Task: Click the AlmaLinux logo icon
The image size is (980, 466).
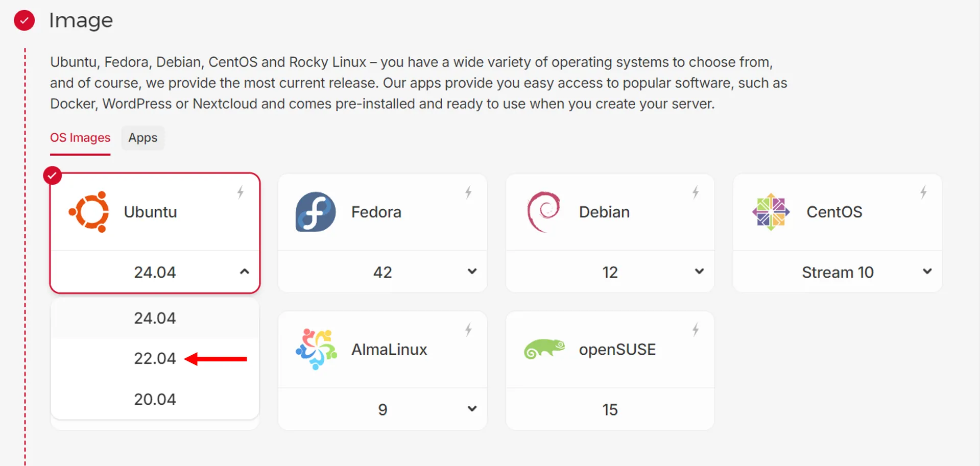Action: click(x=316, y=349)
